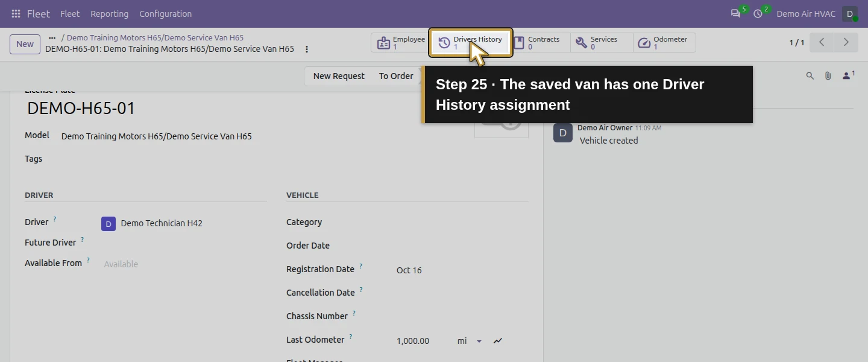Click the Vehicle created log message
The image size is (868, 362).
(x=609, y=141)
